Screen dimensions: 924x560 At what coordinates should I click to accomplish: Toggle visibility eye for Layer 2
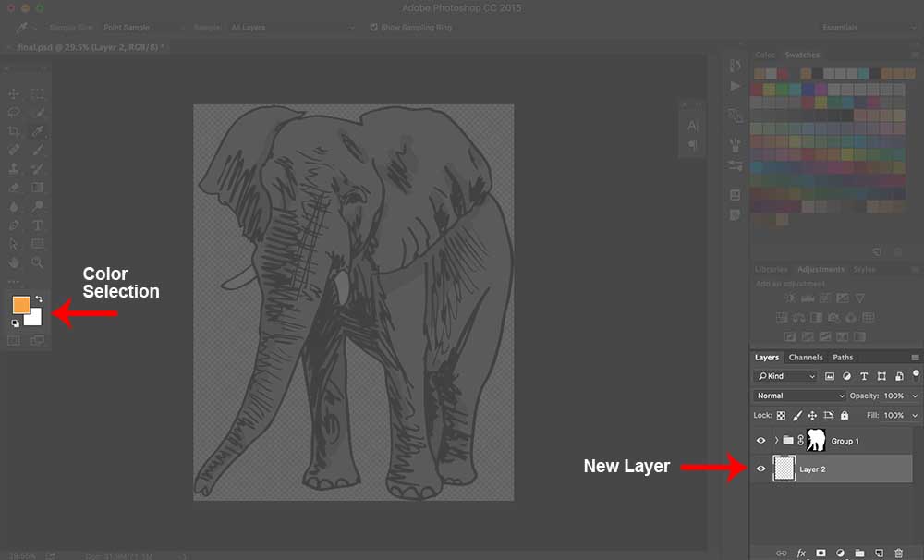click(761, 469)
